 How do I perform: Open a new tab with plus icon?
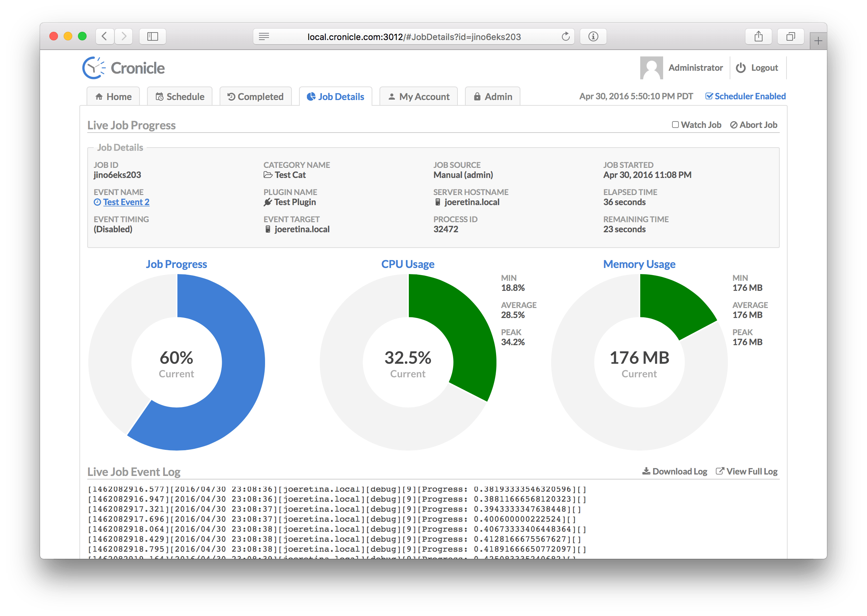[818, 41]
